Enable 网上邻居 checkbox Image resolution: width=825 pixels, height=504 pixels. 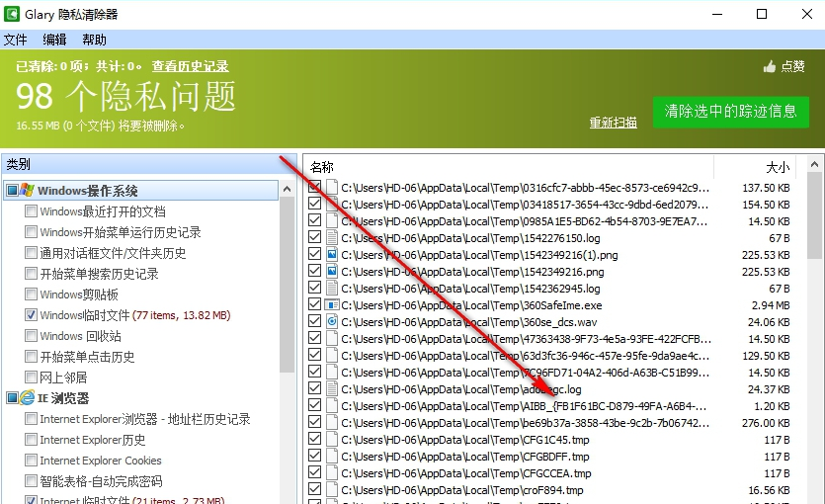click(31, 377)
